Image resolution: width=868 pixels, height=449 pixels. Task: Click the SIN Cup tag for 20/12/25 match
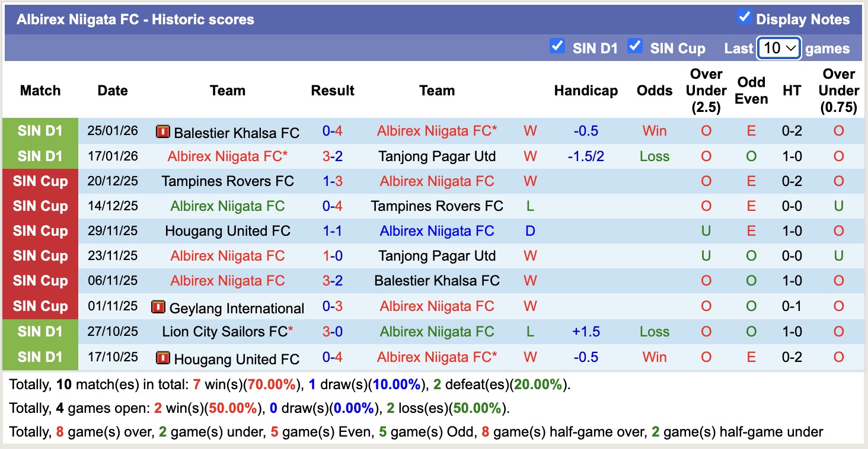[x=40, y=181]
